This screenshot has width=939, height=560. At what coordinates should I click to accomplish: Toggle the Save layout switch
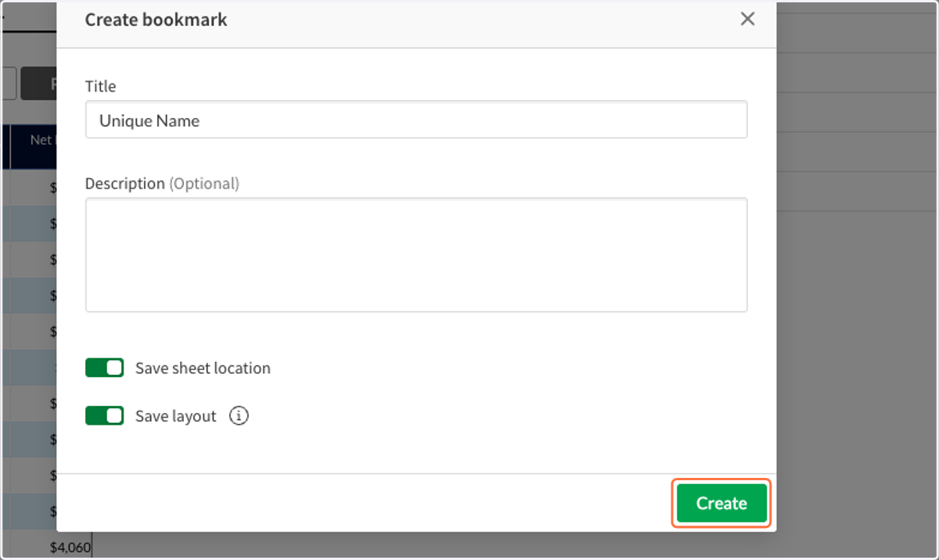click(x=104, y=415)
